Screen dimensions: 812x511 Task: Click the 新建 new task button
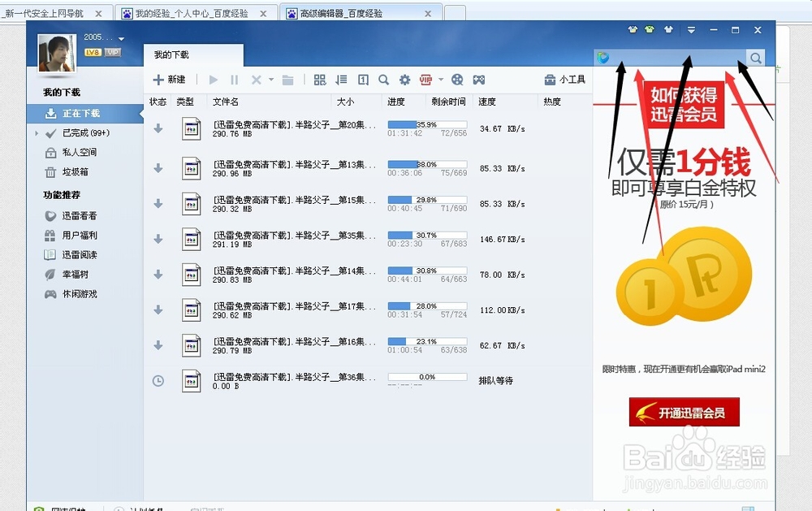click(x=170, y=80)
